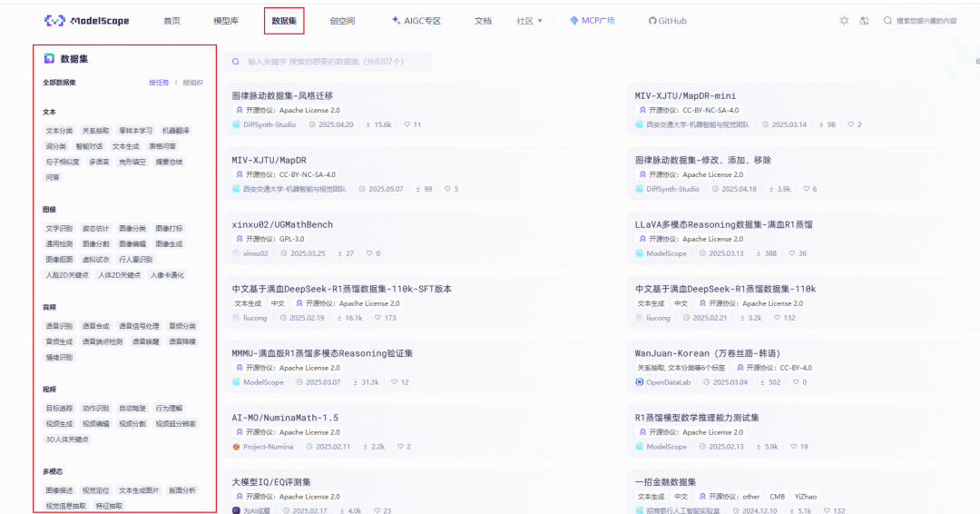Click the heart icon on xinxu02/UGMathBench card
This screenshot has height=514, width=980.
[x=369, y=253]
